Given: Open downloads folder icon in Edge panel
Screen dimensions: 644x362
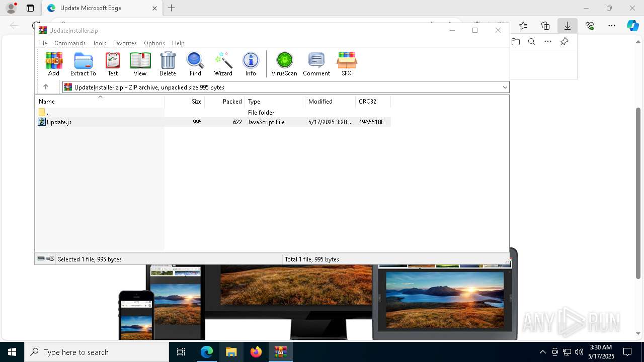Looking at the screenshot, I should click(516, 42).
